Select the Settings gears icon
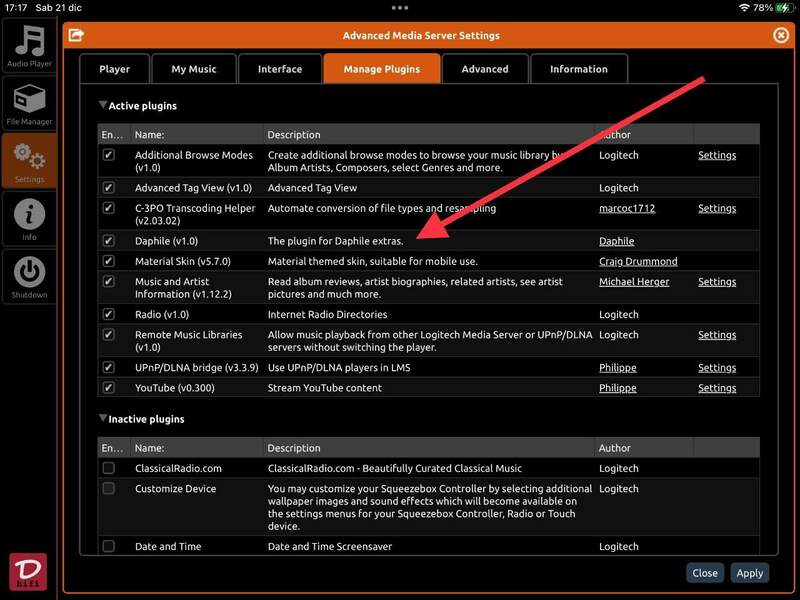800x600 pixels. click(29, 160)
